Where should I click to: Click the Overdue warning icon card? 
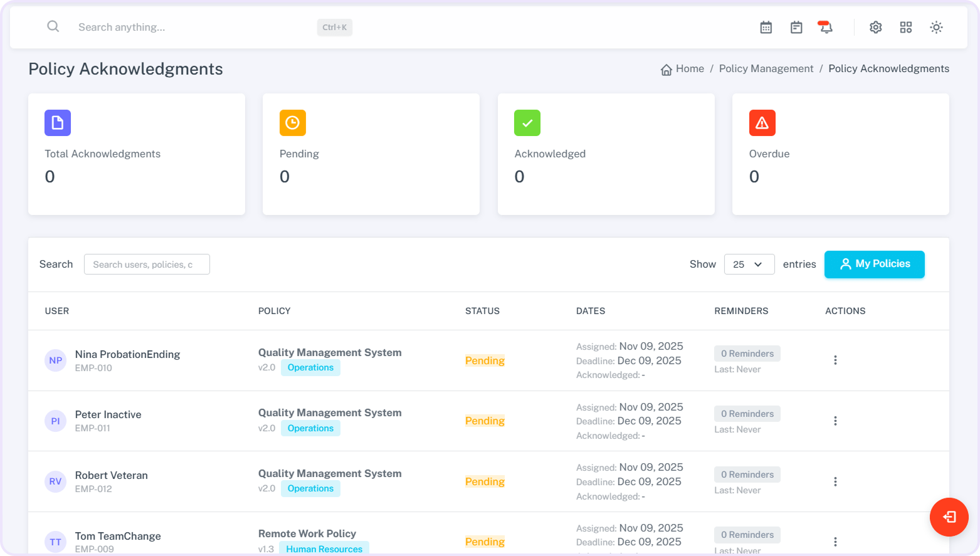click(x=762, y=123)
